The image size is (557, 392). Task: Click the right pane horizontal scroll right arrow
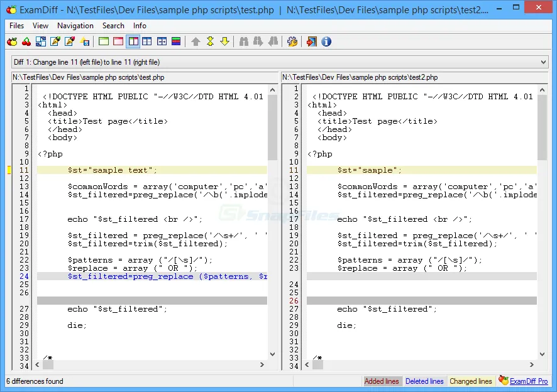(532, 364)
